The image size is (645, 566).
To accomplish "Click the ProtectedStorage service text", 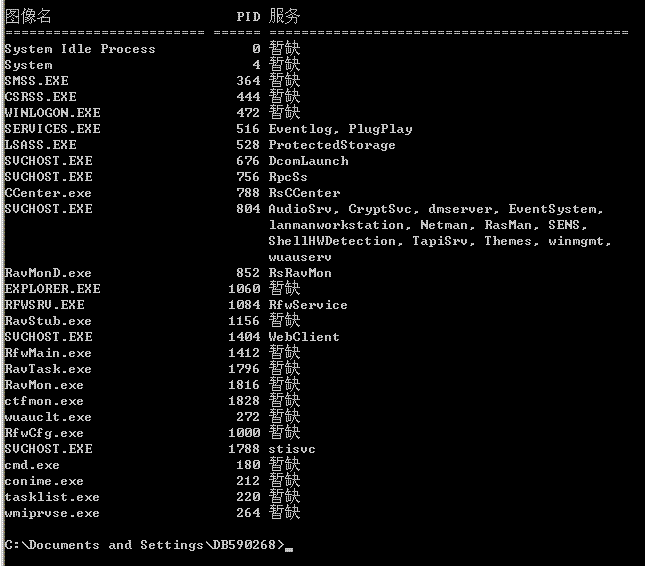I will coord(332,145).
